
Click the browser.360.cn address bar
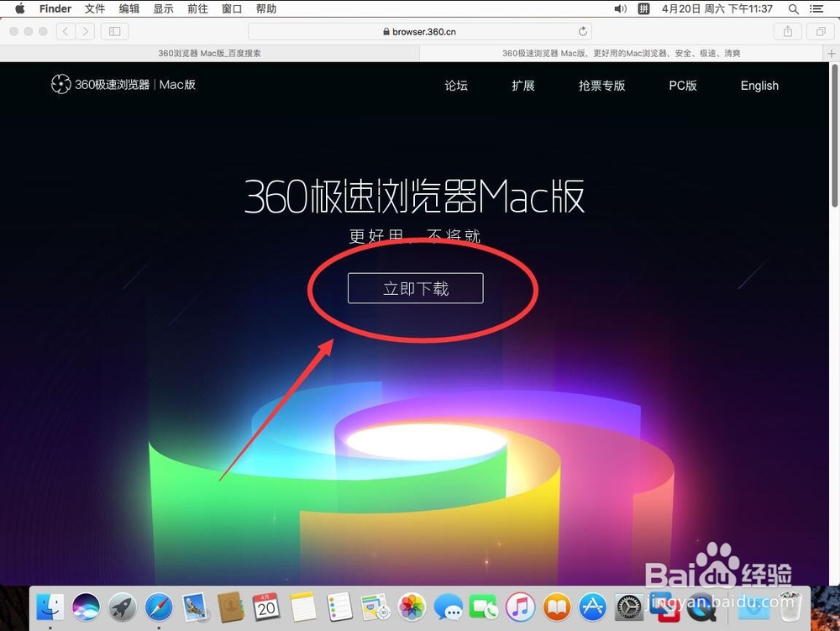(x=419, y=32)
